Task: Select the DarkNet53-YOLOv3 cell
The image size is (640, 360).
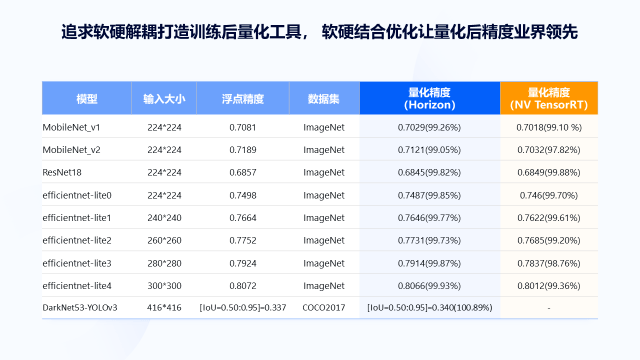Action: [80, 307]
